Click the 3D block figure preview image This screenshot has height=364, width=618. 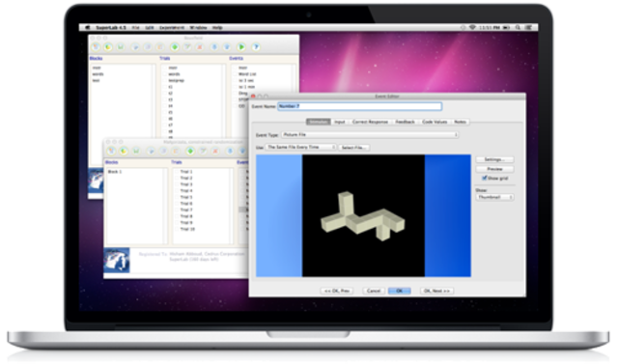[363, 215]
